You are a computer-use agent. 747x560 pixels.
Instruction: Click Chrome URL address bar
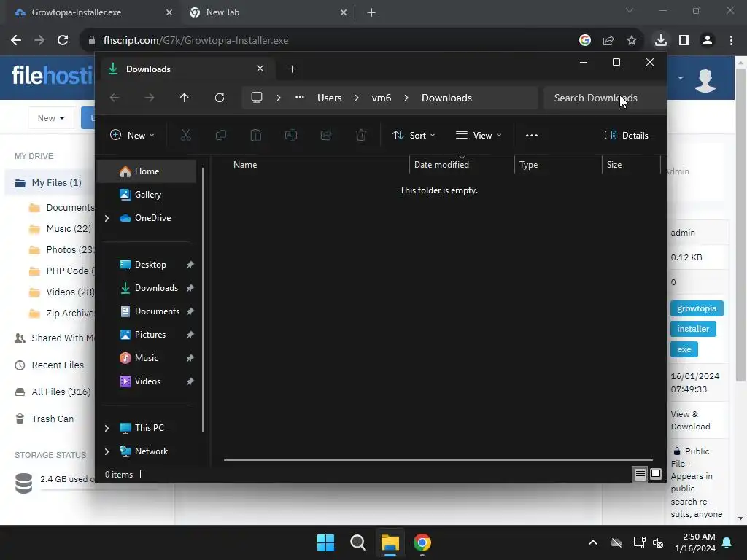pos(329,41)
